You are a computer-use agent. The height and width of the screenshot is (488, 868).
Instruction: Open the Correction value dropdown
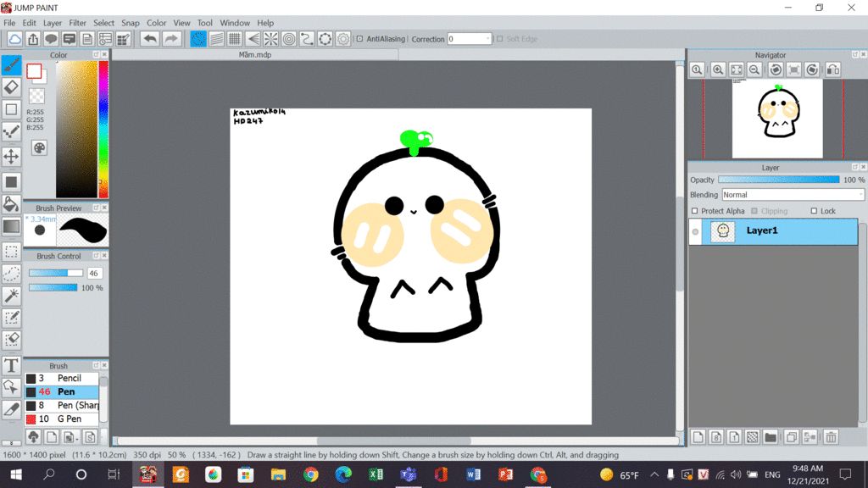(x=469, y=39)
